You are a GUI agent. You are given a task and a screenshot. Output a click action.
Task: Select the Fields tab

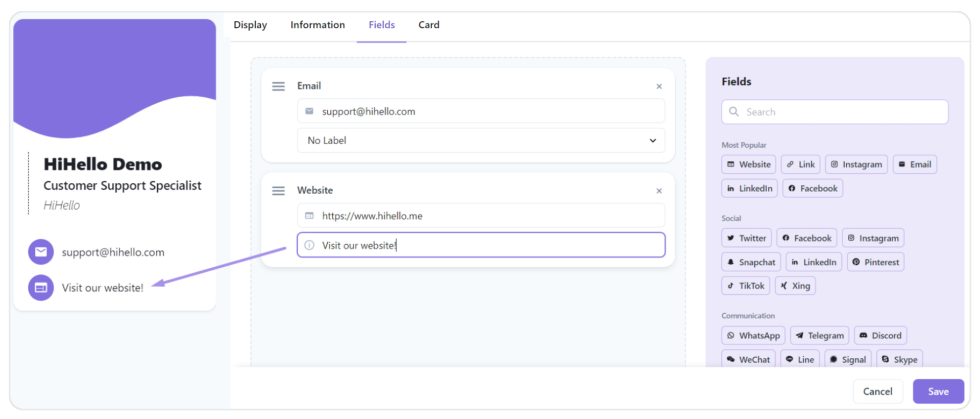point(381,25)
